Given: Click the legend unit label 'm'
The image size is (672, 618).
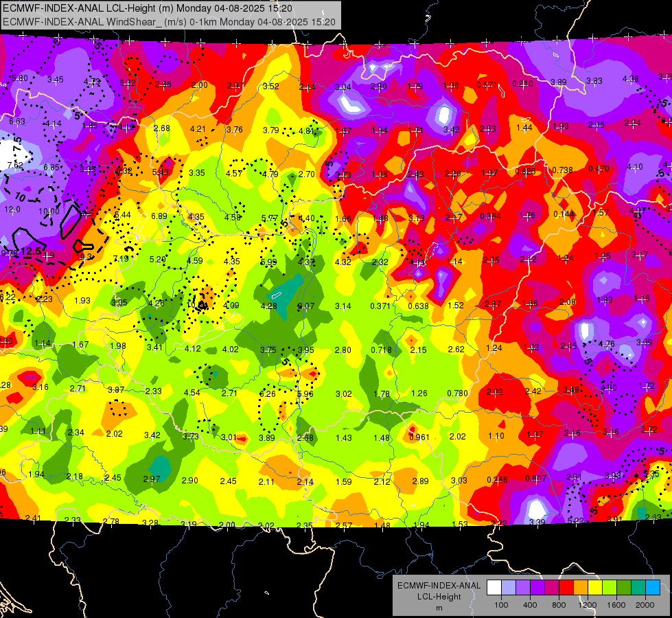Looking at the screenshot, I should (439, 608).
